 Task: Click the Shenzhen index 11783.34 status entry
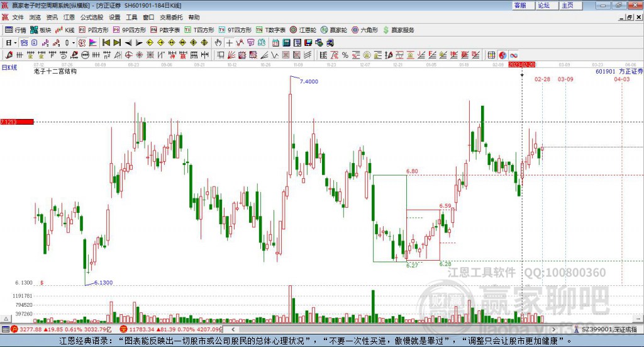pyautogui.click(x=172, y=329)
